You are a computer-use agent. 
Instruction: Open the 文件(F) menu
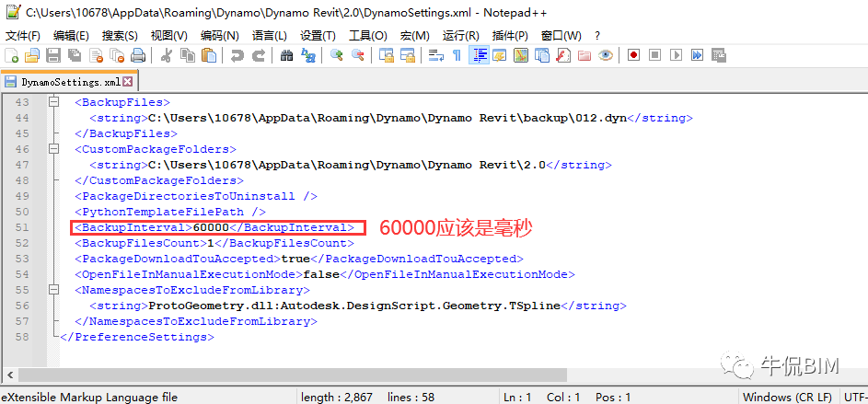coord(23,36)
